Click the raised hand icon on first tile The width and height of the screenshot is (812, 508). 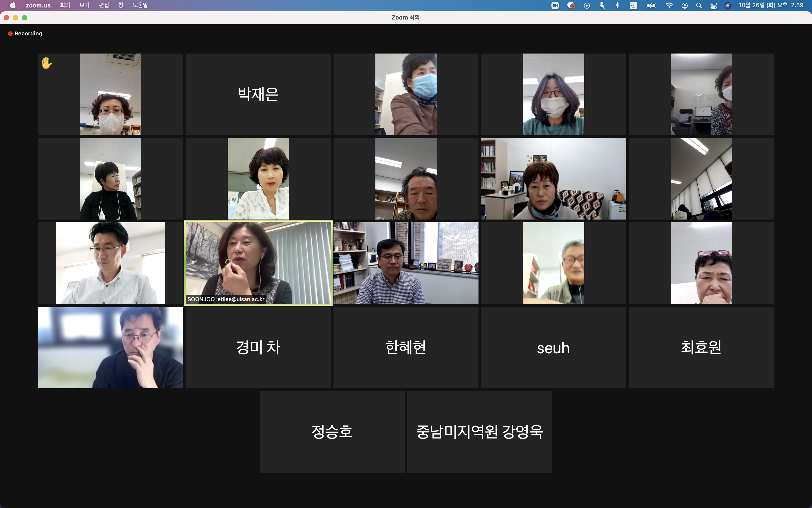pyautogui.click(x=47, y=63)
